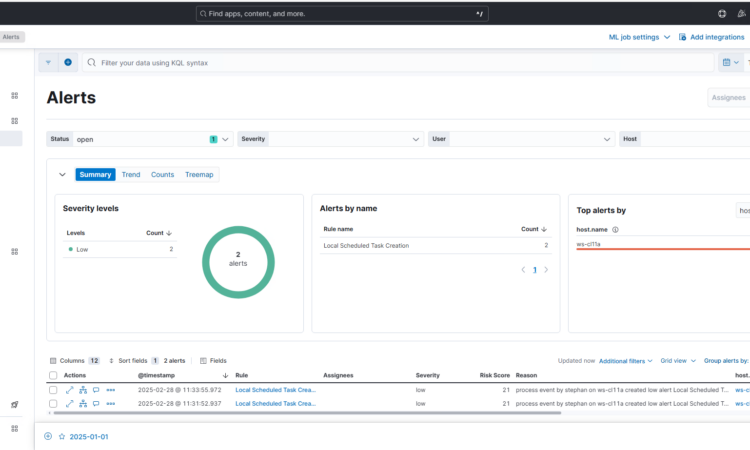
Task: Analyze event for the 11:33:55.972 alert
Action: point(83,390)
